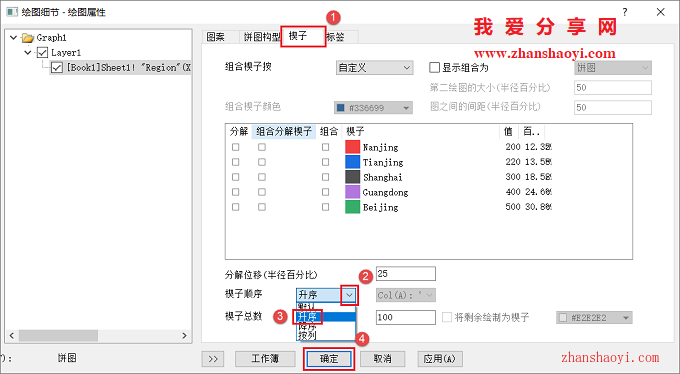Open the 组合楔子按 自定义 dropdown

click(375, 68)
